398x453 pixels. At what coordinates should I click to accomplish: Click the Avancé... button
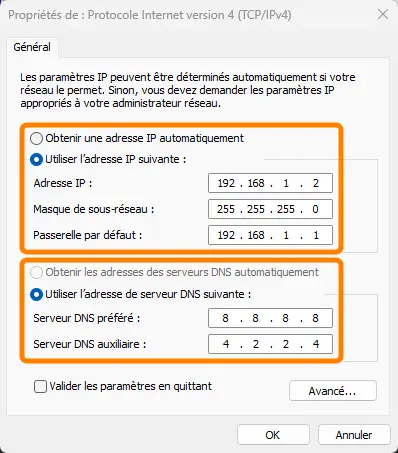(x=333, y=391)
